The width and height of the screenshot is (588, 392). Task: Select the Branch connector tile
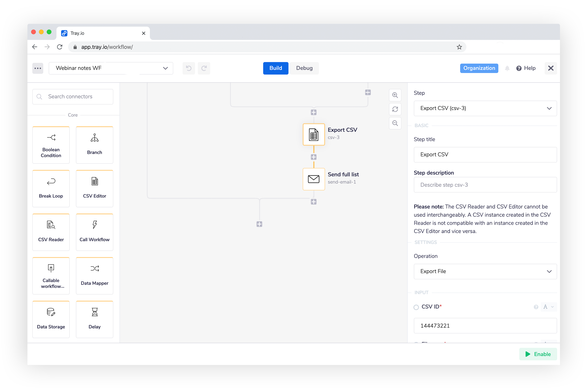[94, 145]
